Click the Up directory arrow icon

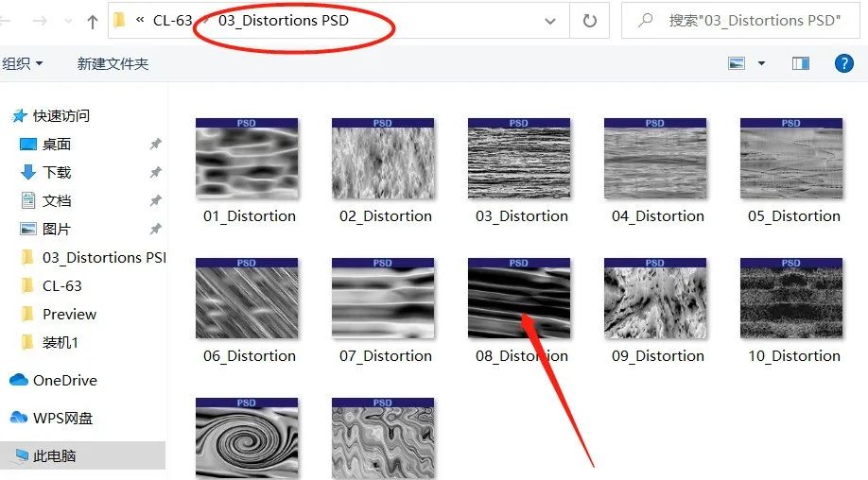(92, 21)
